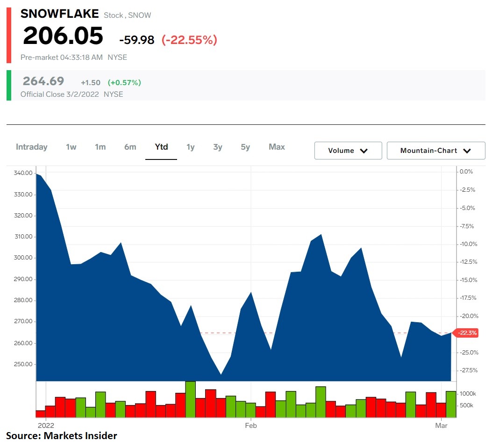Click the 1000k volume axis label

(468, 394)
